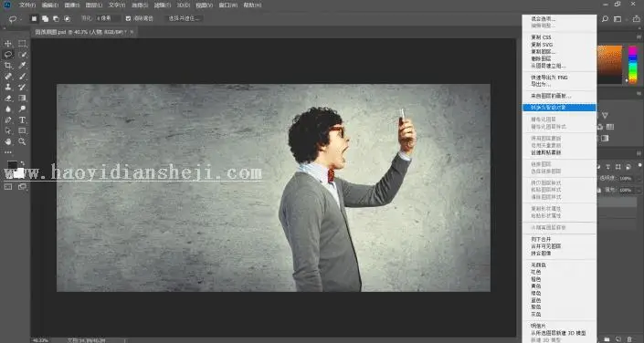Enable Intersect with Selection mode
The width and height of the screenshot is (644, 343).
(67, 18)
